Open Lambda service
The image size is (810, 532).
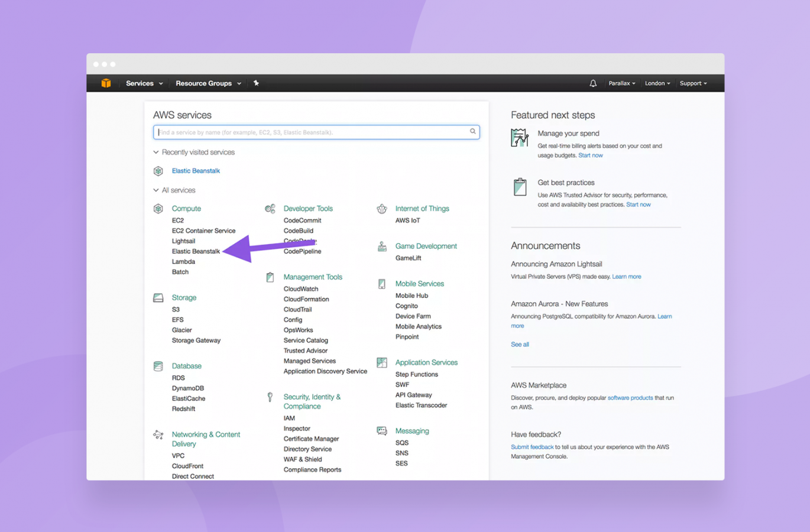(183, 262)
